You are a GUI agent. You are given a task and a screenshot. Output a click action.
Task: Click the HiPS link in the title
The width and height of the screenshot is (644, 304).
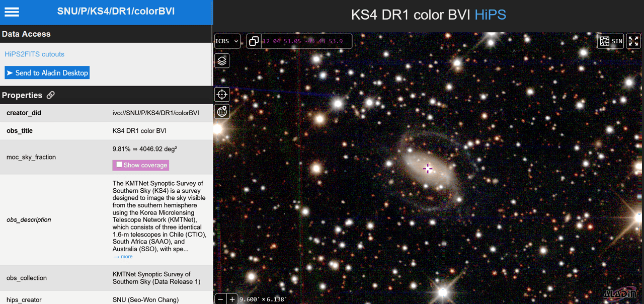[490, 15]
